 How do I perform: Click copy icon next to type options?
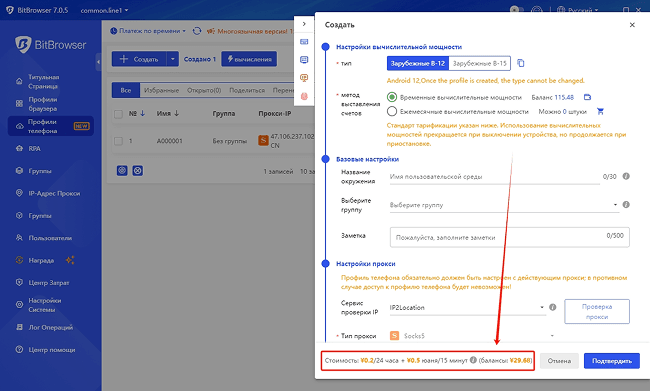521,63
